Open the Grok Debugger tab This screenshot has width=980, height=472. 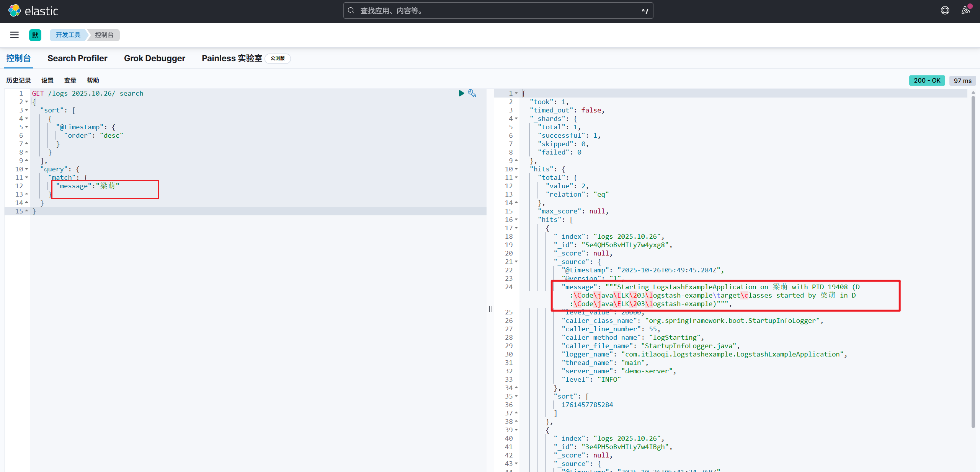click(x=154, y=59)
